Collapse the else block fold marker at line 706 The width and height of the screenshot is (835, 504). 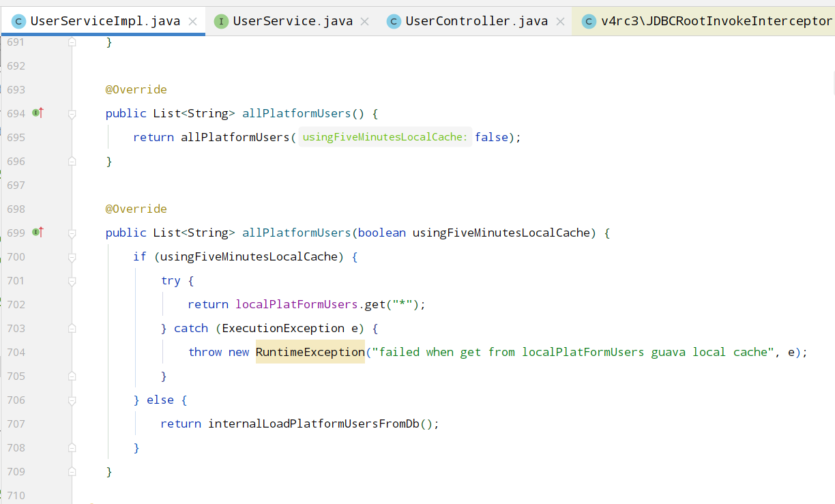[72, 400]
